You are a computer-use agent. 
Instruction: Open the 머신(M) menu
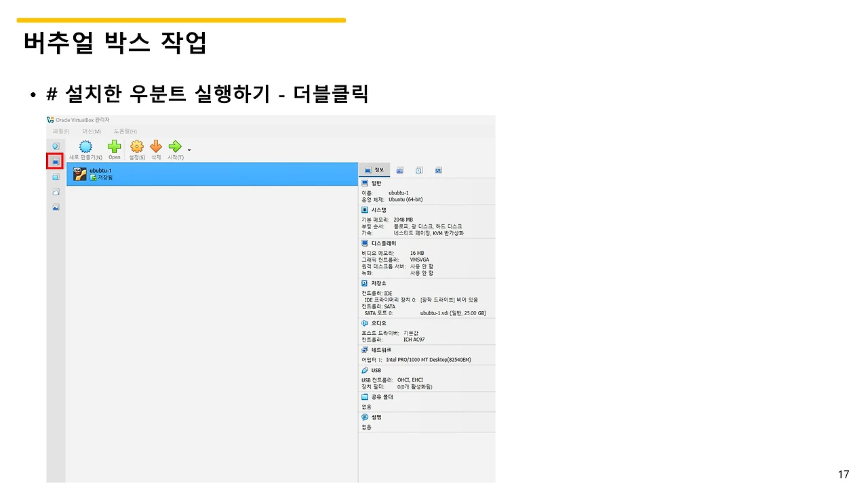(x=92, y=131)
